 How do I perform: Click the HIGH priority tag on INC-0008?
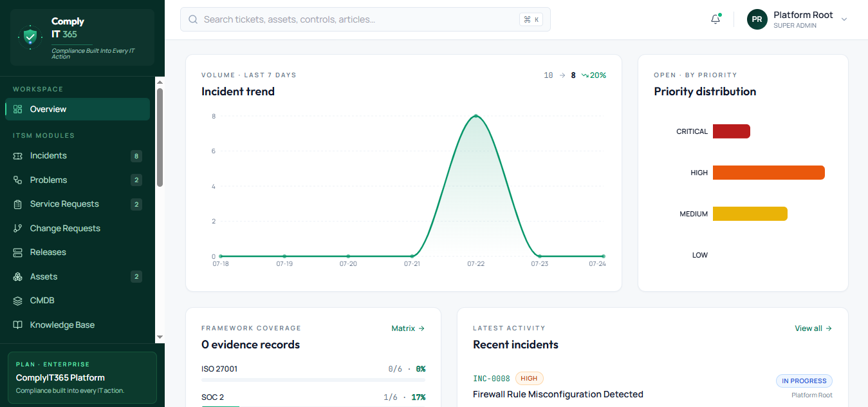pyautogui.click(x=529, y=379)
